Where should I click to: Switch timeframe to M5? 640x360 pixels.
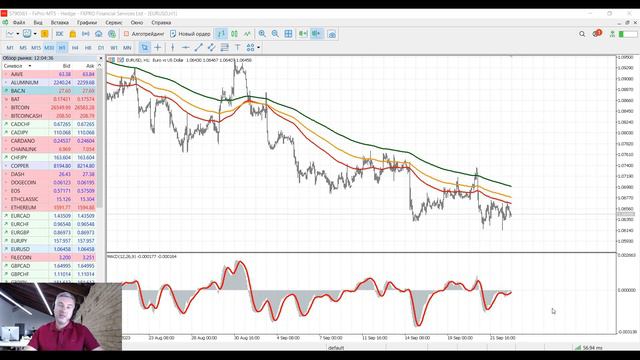coord(23,48)
